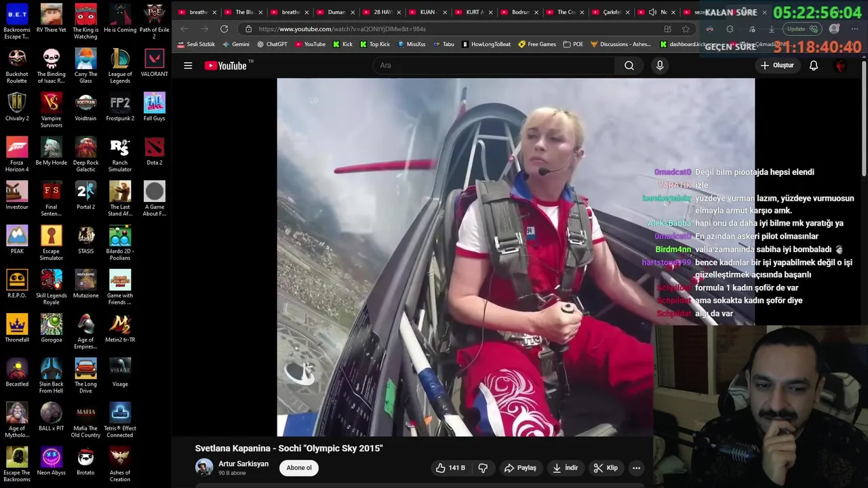Open HowLongToBeat bookmark
Viewport: 868px width, 488px height.
coord(486,44)
